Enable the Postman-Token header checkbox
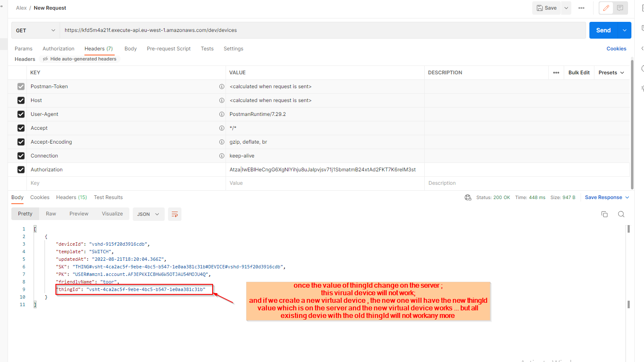 pos(21,86)
